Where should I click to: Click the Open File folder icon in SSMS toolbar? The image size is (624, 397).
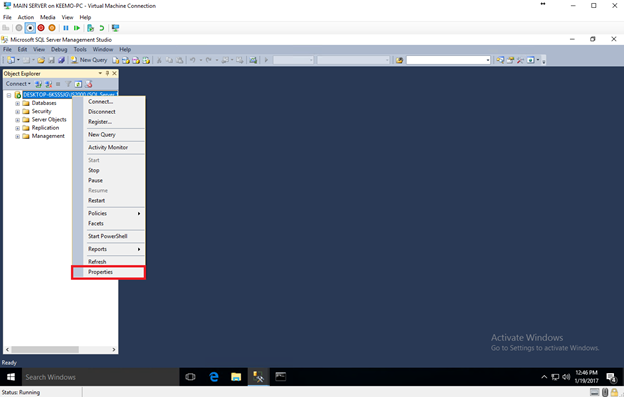[x=41, y=60]
